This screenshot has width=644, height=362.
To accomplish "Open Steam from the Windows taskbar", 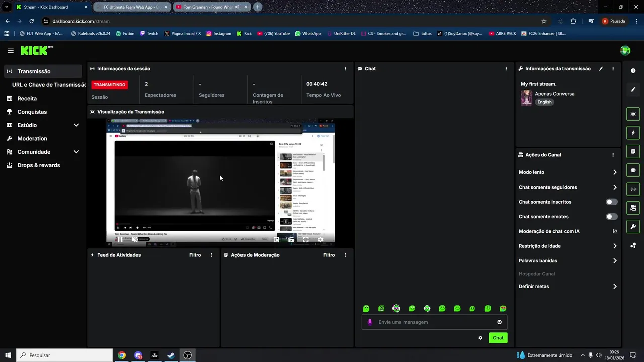I will [x=171, y=355].
